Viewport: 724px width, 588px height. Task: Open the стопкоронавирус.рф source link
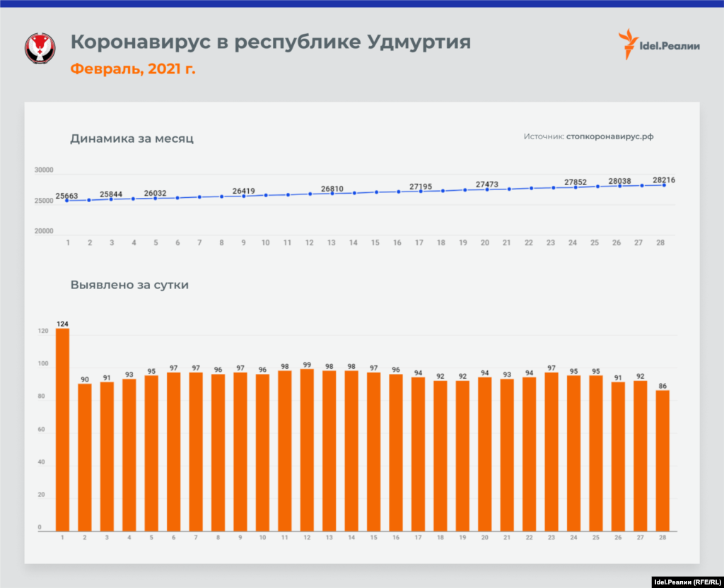pyautogui.click(x=609, y=136)
